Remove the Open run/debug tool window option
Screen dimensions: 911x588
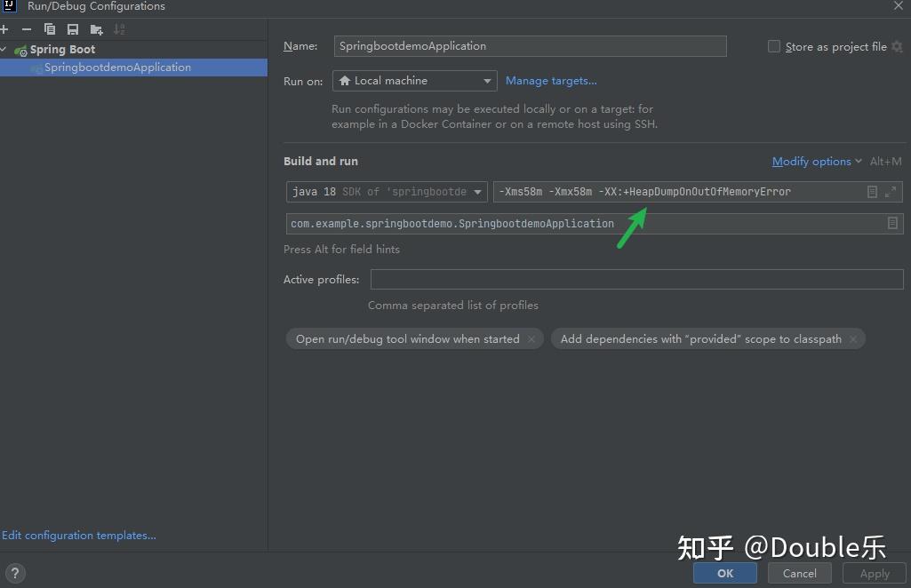(531, 338)
